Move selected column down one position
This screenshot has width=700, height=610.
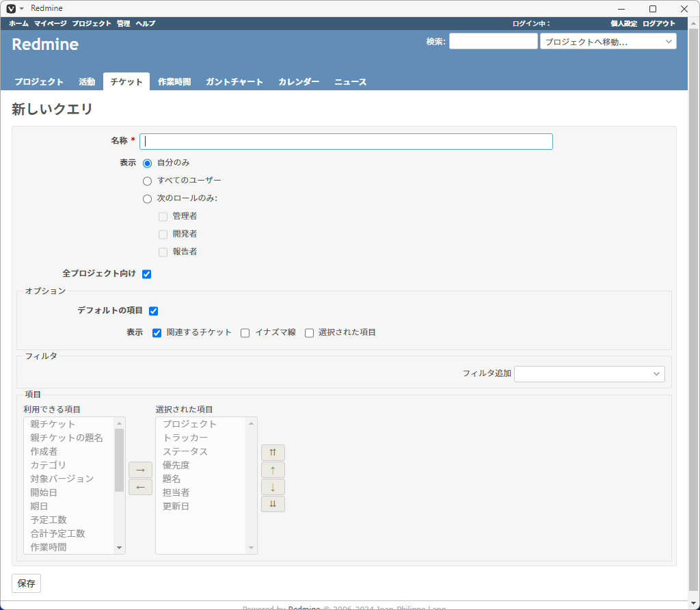tap(273, 487)
